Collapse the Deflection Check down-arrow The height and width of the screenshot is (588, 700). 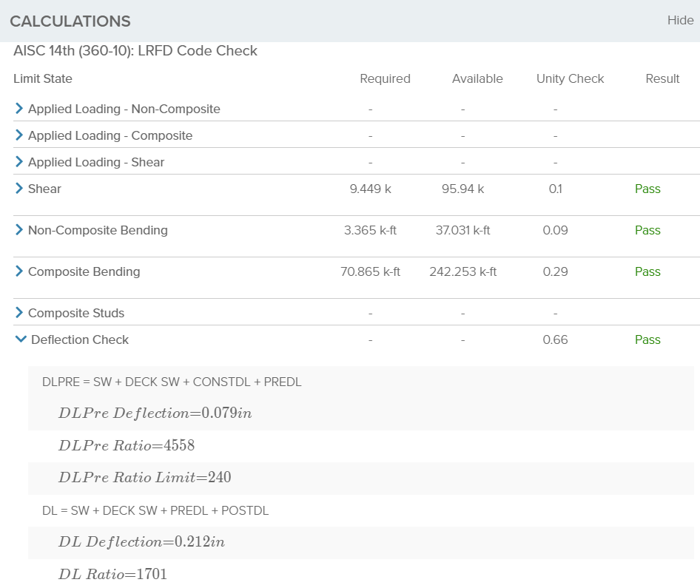pyautogui.click(x=20, y=339)
